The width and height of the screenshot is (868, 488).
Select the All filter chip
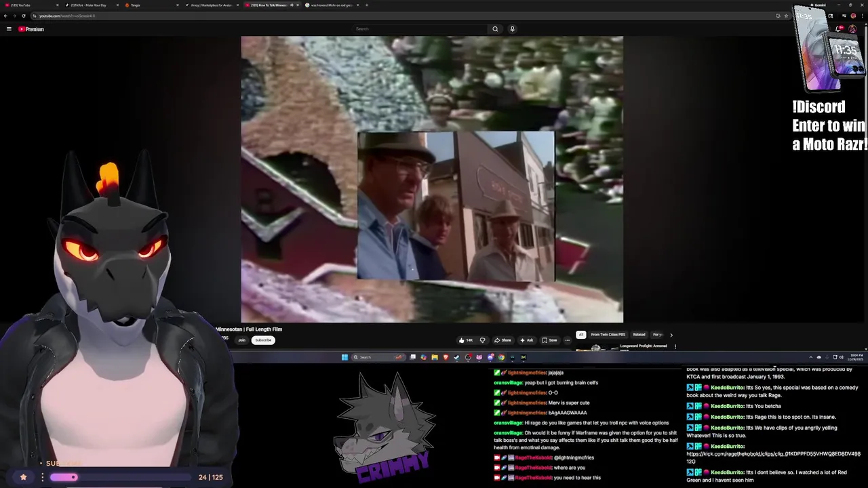tap(580, 335)
